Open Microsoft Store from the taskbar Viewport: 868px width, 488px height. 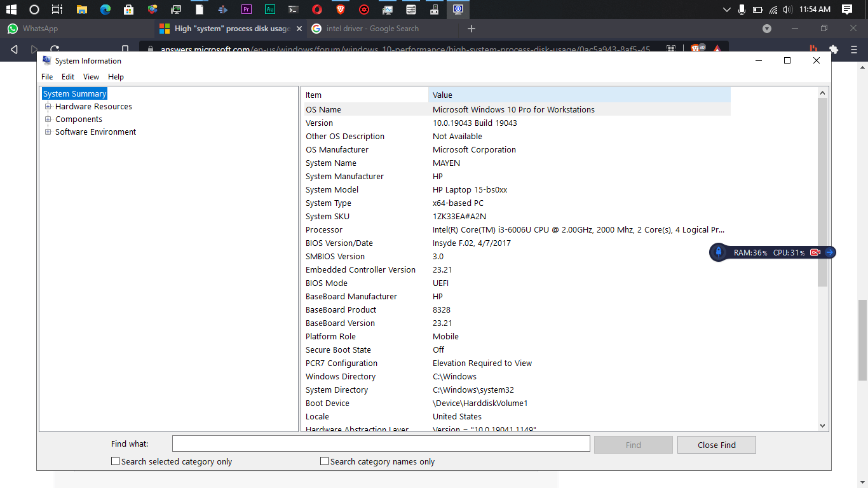128,10
